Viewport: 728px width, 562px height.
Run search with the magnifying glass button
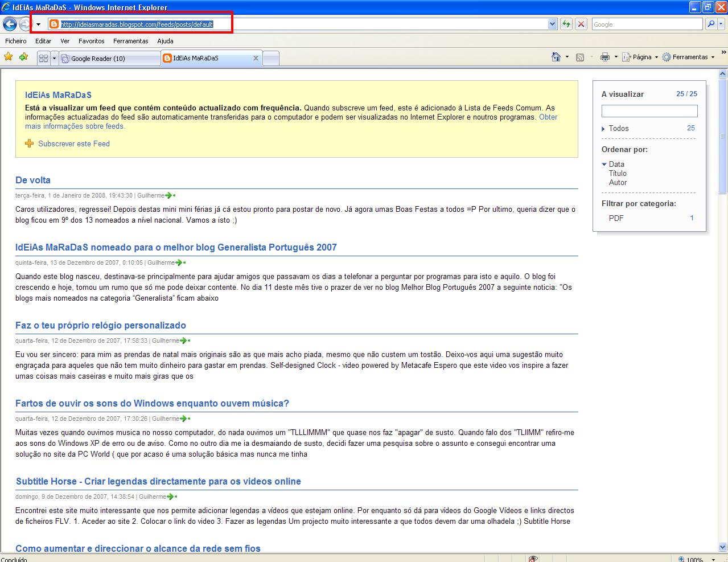pos(710,24)
